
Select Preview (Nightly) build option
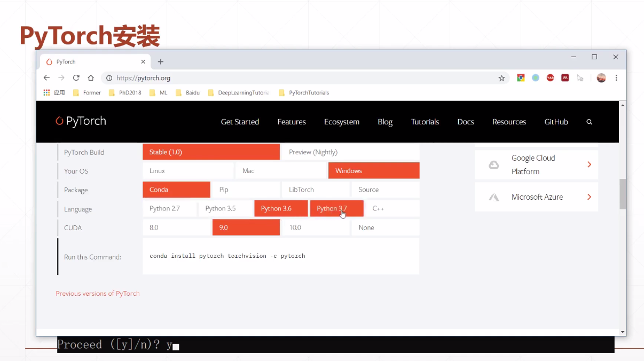(x=351, y=152)
